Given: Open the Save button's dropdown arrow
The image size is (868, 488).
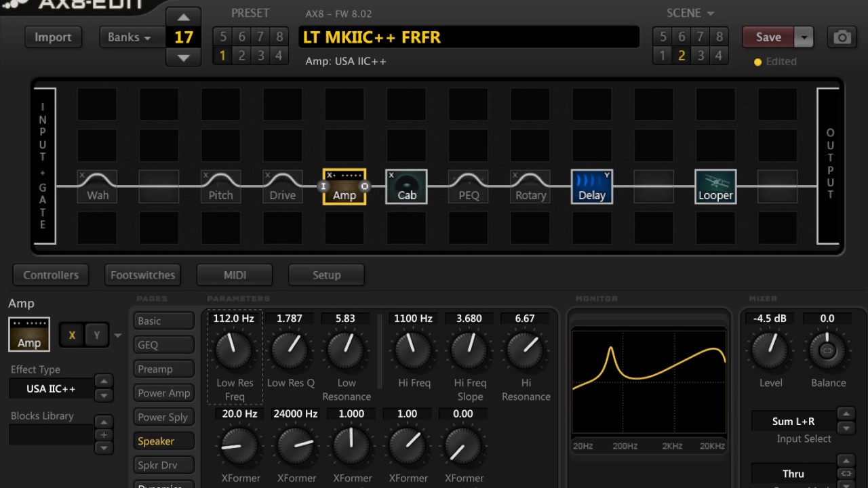Looking at the screenshot, I should click(804, 37).
